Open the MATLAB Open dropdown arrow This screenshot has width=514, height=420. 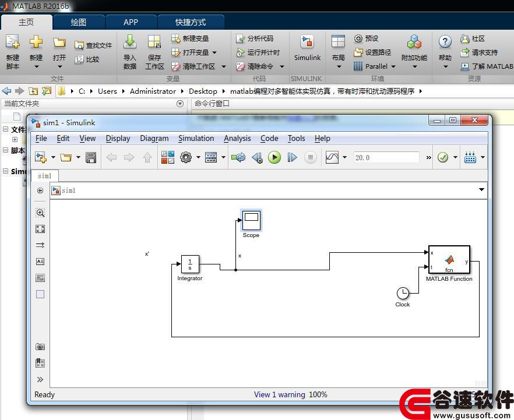coord(59,66)
